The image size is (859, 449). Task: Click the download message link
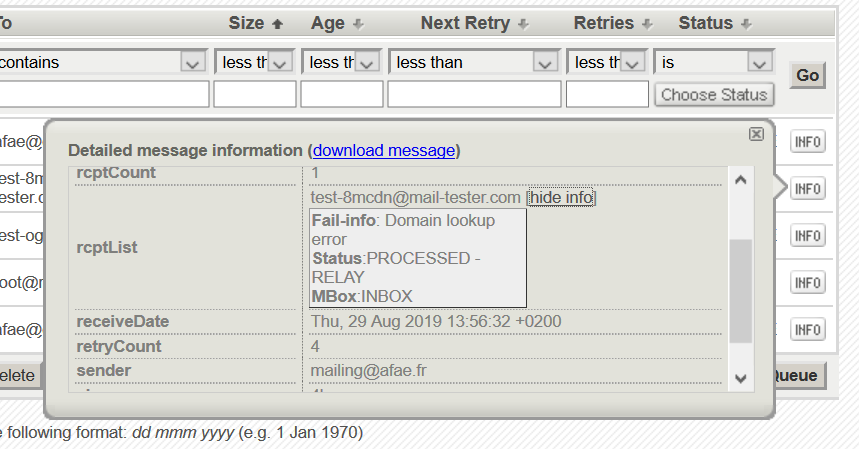(383, 150)
